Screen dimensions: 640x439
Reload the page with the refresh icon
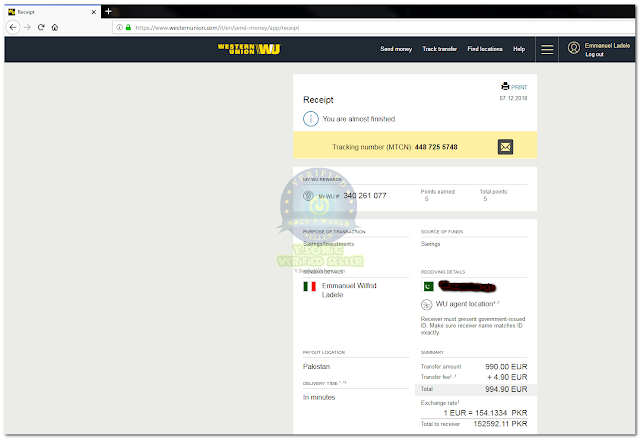tap(41, 27)
